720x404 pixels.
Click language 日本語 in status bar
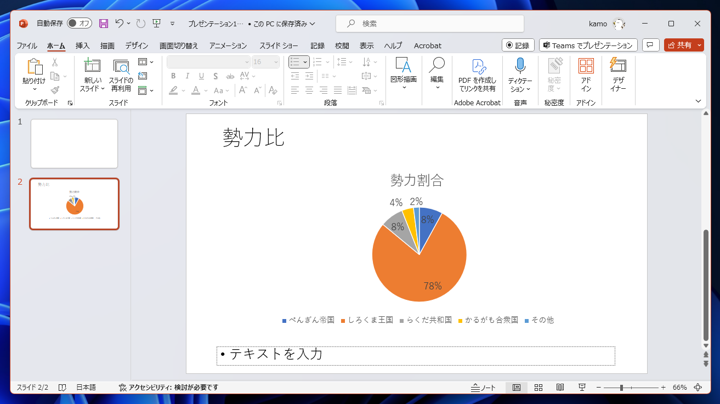[86, 387]
